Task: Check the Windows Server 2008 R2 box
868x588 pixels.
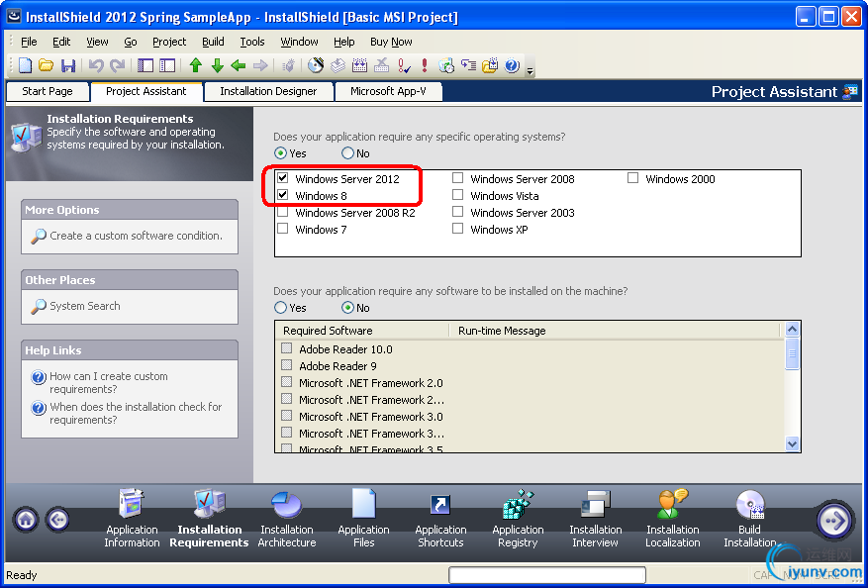Action: [283, 212]
